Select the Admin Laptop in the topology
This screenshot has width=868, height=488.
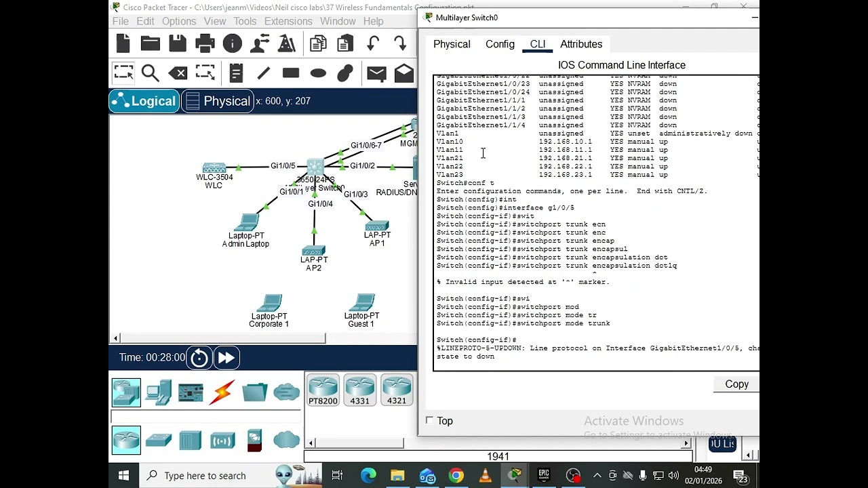(245, 222)
